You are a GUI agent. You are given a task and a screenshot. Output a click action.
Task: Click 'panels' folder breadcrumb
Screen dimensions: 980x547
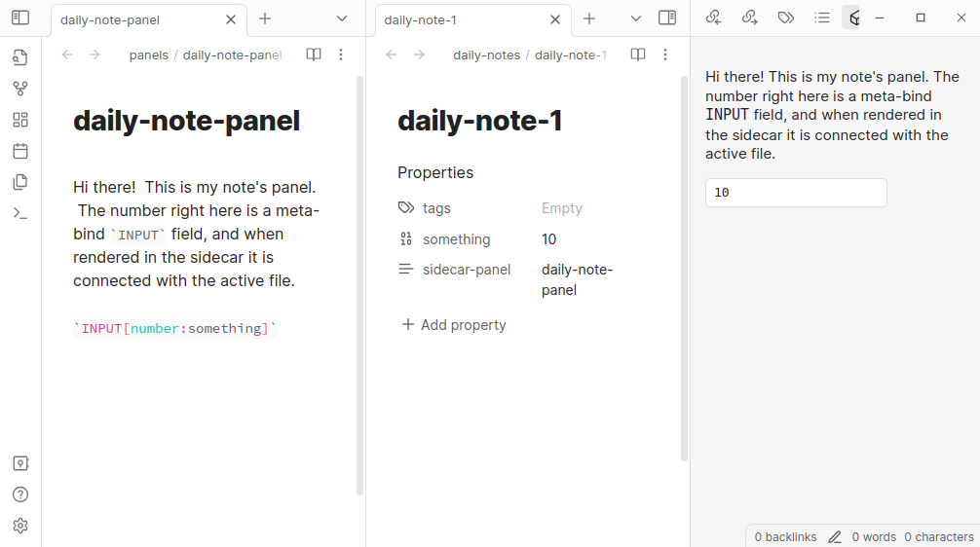149,55
